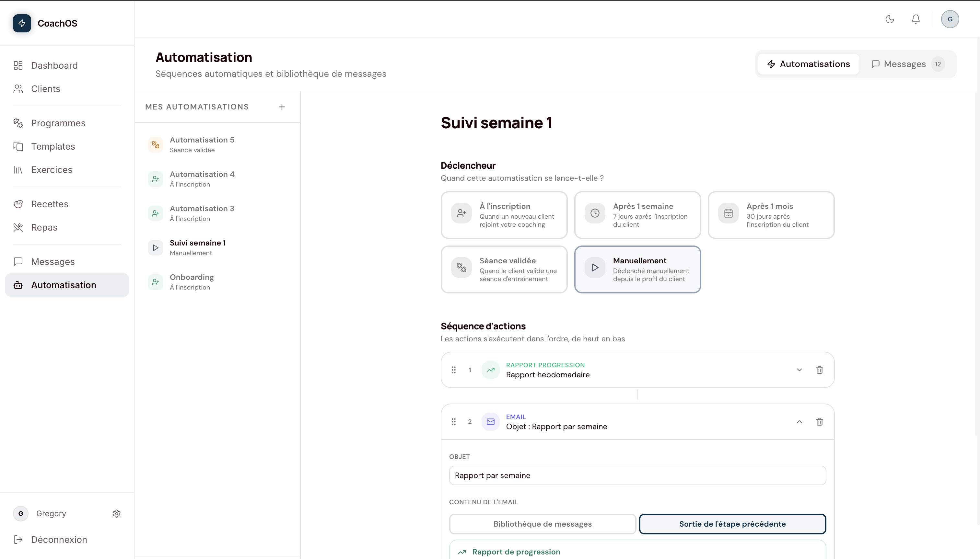Expand the Rapport hebdomadaire action
Screen dimensions: 980x559
(799, 370)
